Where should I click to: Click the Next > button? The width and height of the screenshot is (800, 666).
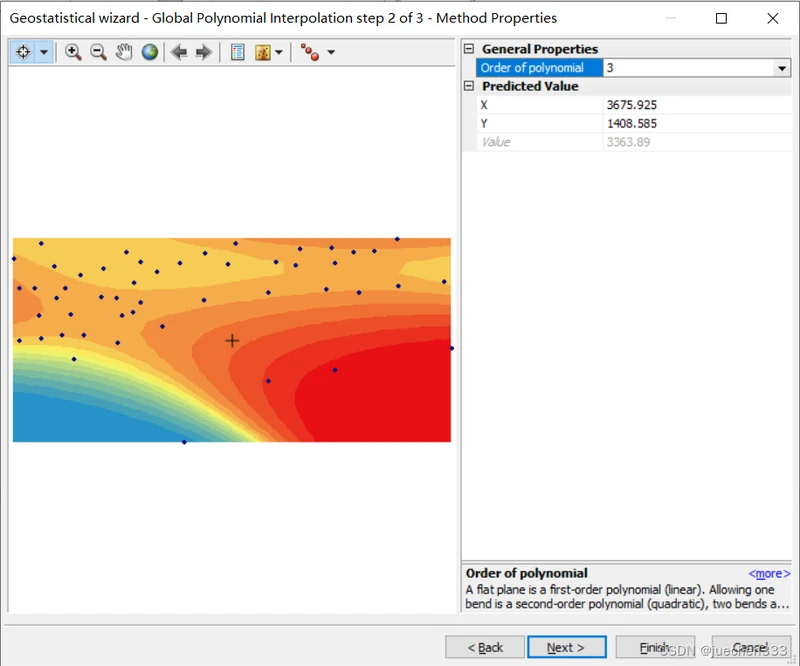566,647
